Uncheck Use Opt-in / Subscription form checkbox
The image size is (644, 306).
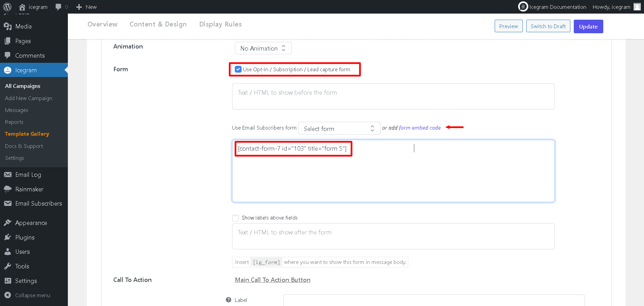pos(238,69)
